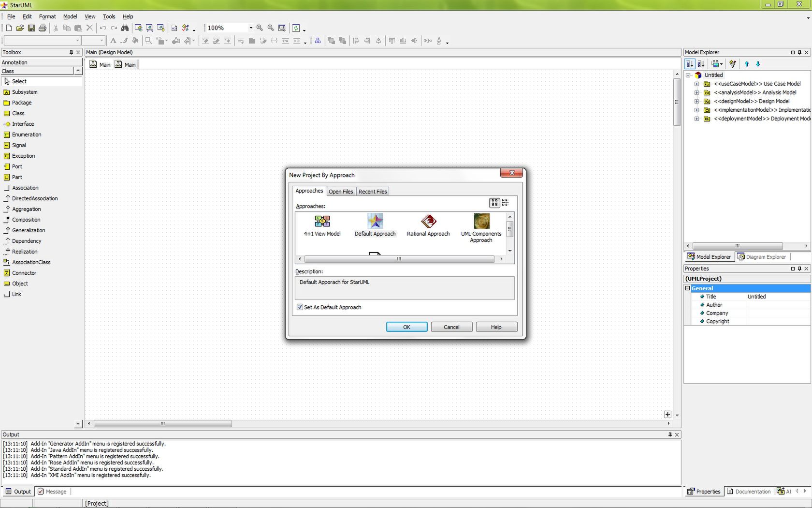Expand the Use Case Model node

click(696, 84)
